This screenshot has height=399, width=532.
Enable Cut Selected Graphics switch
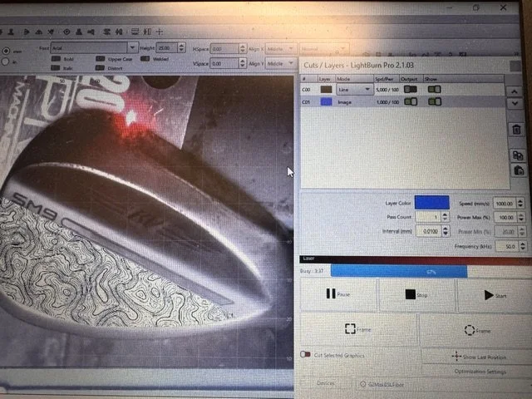click(x=305, y=355)
